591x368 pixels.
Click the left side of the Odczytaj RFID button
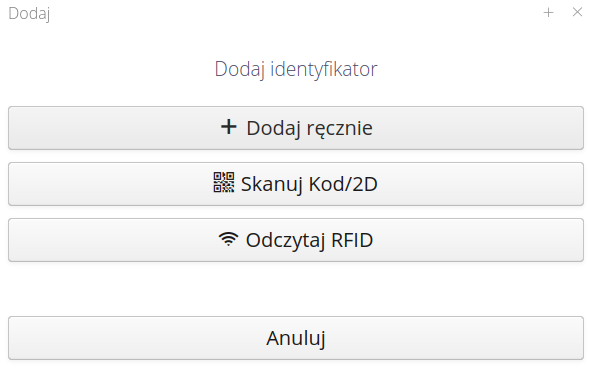[75, 240]
